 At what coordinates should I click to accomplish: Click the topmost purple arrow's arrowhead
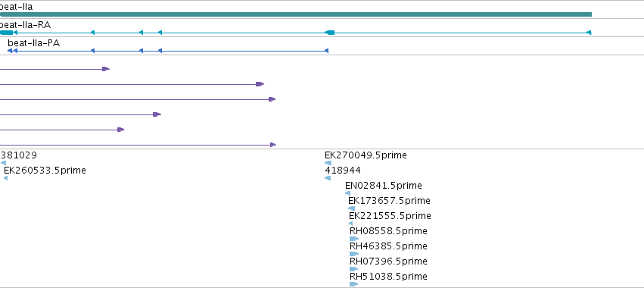tap(106, 69)
